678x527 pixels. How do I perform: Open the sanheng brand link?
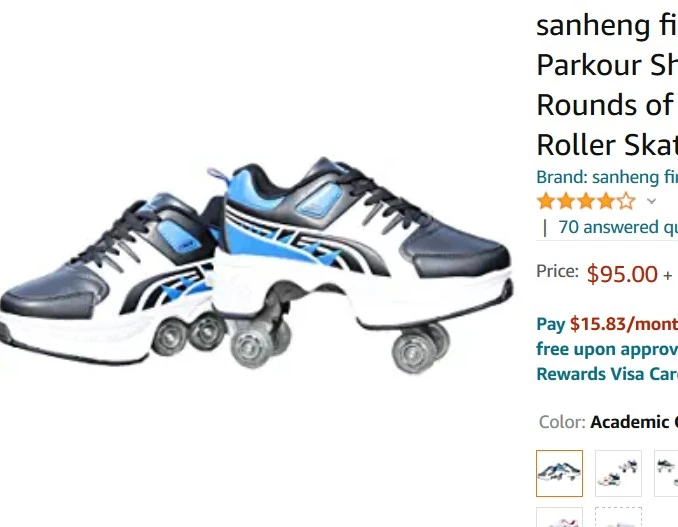(607, 177)
